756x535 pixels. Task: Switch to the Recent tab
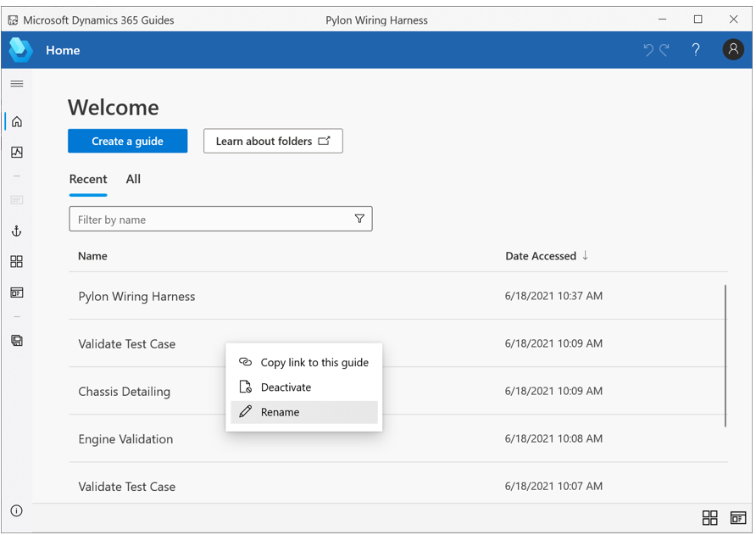pyautogui.click(x=88, y=180)
